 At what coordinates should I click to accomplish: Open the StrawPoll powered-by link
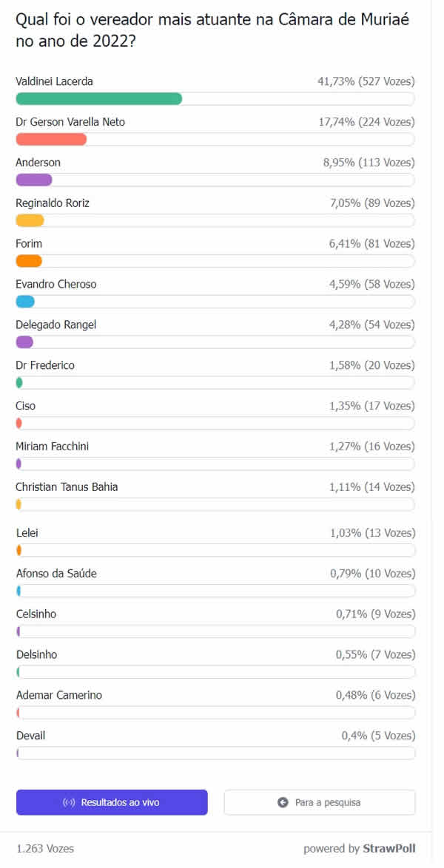coord(388,848)
